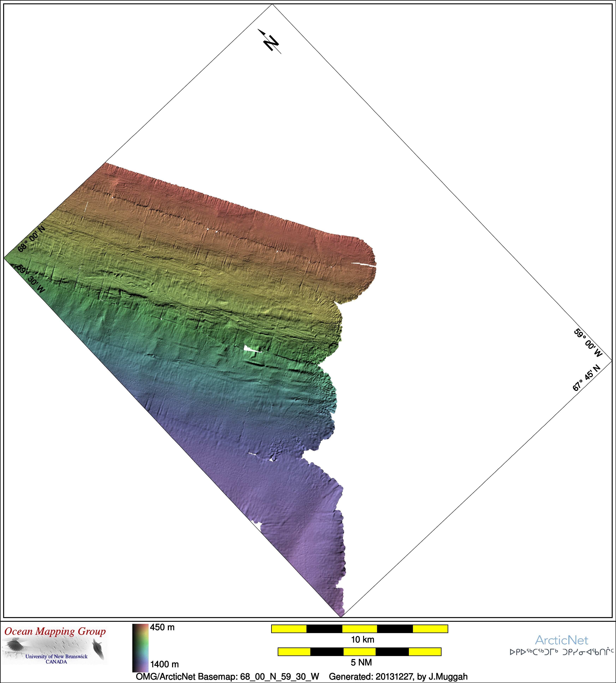Image resolution: width=616 pixels, height=683 pixels.
Task: Click the ArcticNet logo text
Action: tap(561, 640)
